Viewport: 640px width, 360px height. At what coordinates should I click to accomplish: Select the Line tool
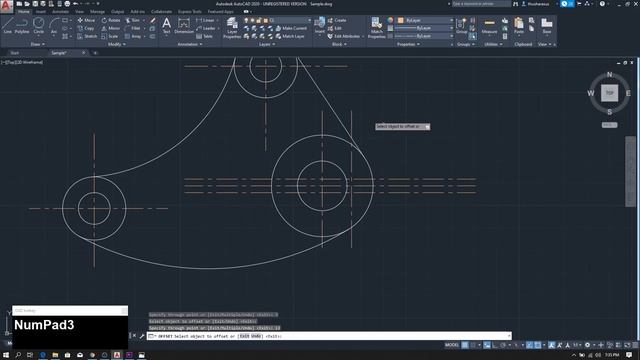pos(7,25)
